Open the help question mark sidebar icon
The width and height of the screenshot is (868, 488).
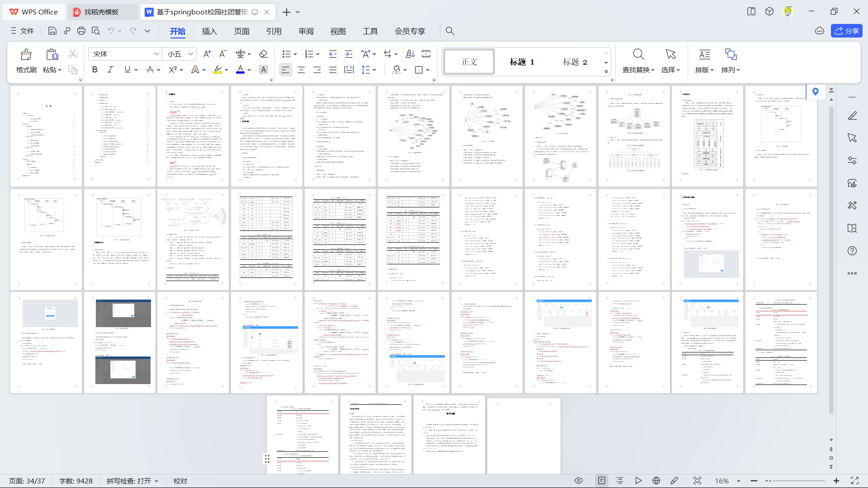coord(852,251)
